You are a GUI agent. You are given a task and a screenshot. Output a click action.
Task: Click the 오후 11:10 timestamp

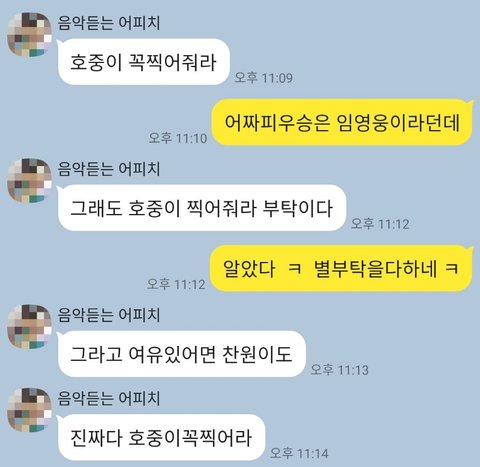tap(178, 138)
